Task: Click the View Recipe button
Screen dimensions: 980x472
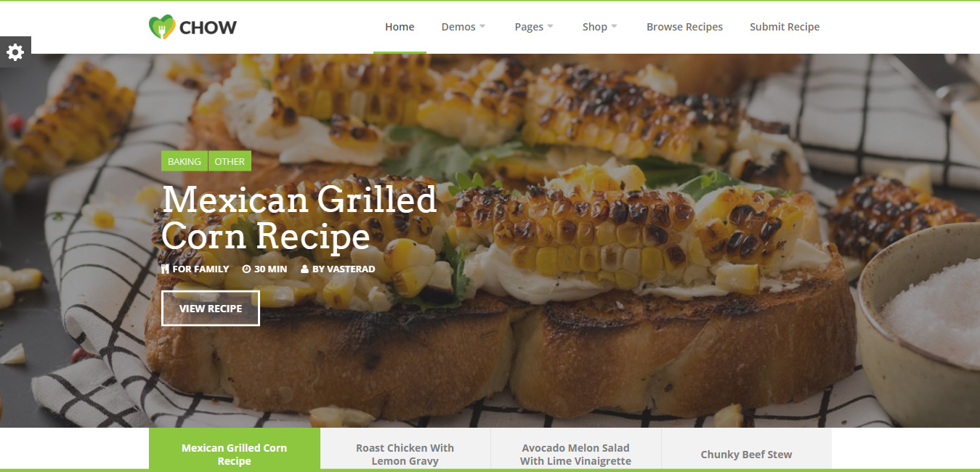Action: tap(211, 308)
